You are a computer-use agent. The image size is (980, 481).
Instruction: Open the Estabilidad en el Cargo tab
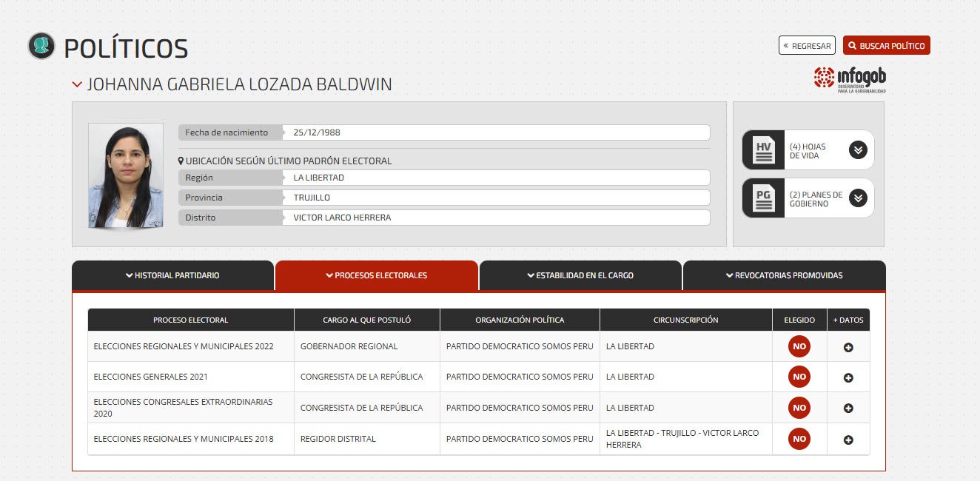pos(580,275)
